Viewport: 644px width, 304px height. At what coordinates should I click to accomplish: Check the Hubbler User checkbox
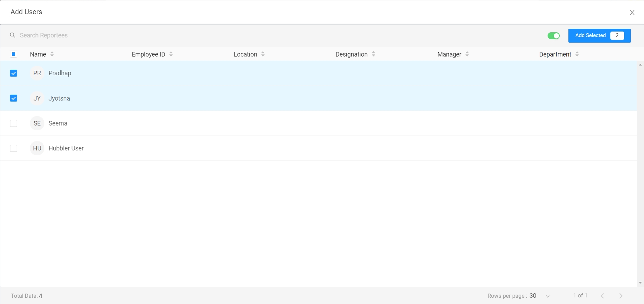tap(14, 148)
